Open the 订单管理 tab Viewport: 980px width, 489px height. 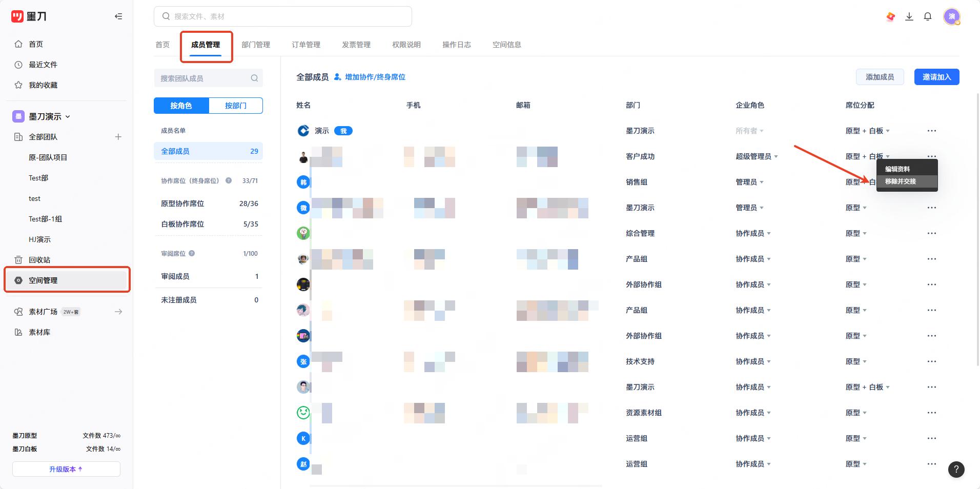pos(306,45)
